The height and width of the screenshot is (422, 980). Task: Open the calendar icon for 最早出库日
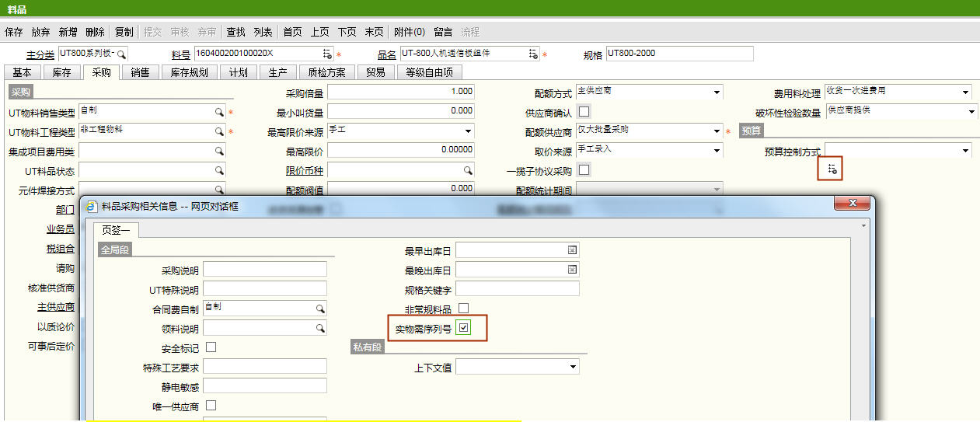(x=572, y=250)
